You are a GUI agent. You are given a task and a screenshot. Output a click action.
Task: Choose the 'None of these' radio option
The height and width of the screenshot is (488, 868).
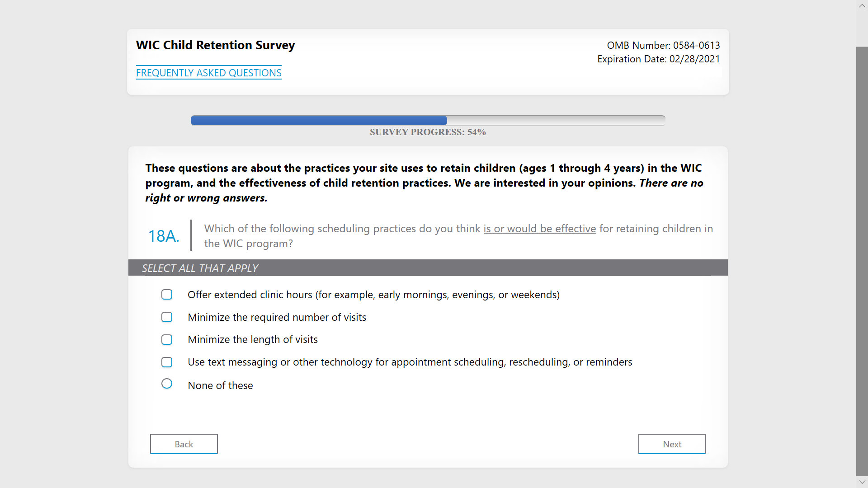click(167, 384)
